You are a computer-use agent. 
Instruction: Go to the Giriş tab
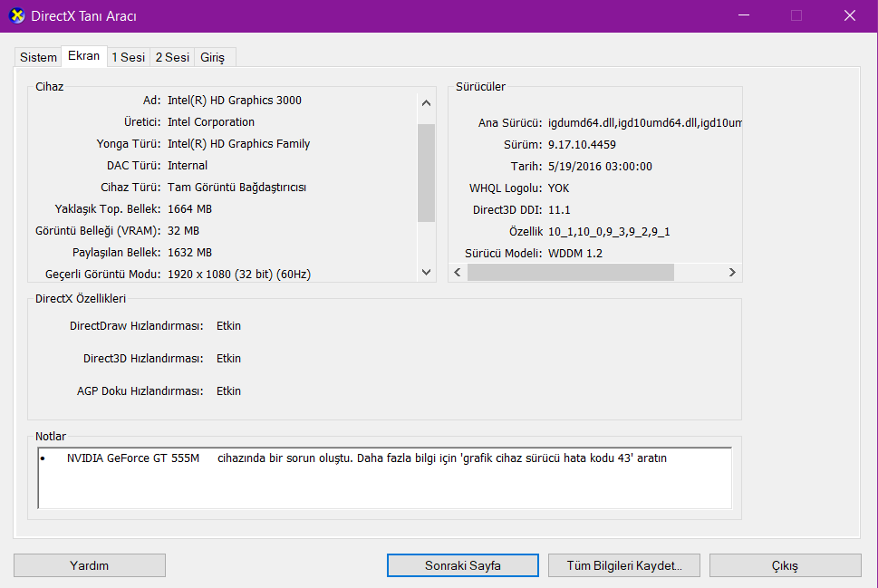pos(213,57)
